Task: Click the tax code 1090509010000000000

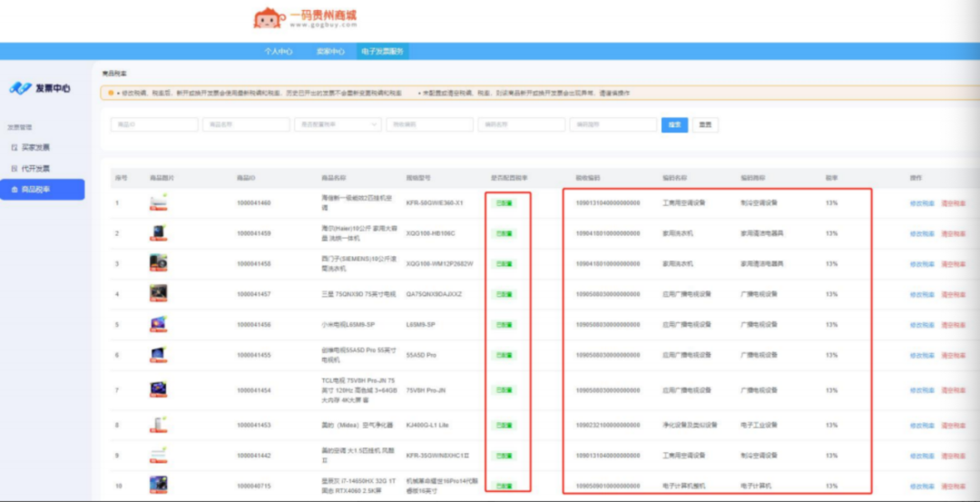Action: click(607, 486)
